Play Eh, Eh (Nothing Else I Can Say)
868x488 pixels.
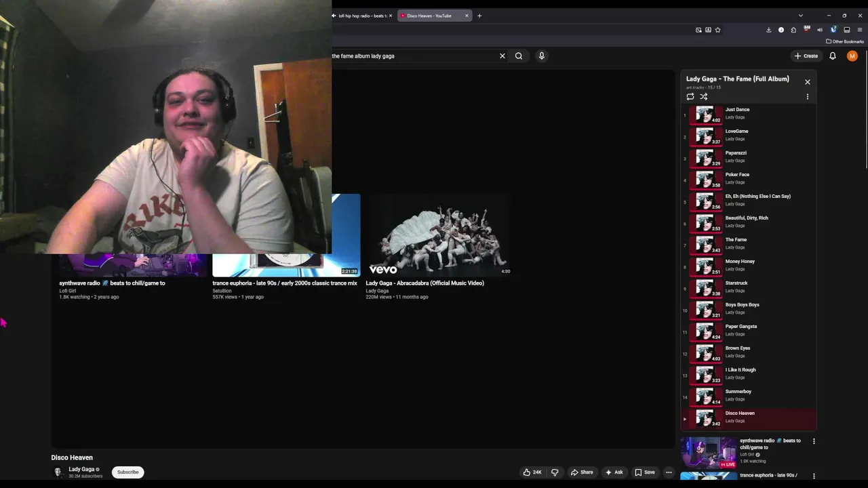(749, 202)
